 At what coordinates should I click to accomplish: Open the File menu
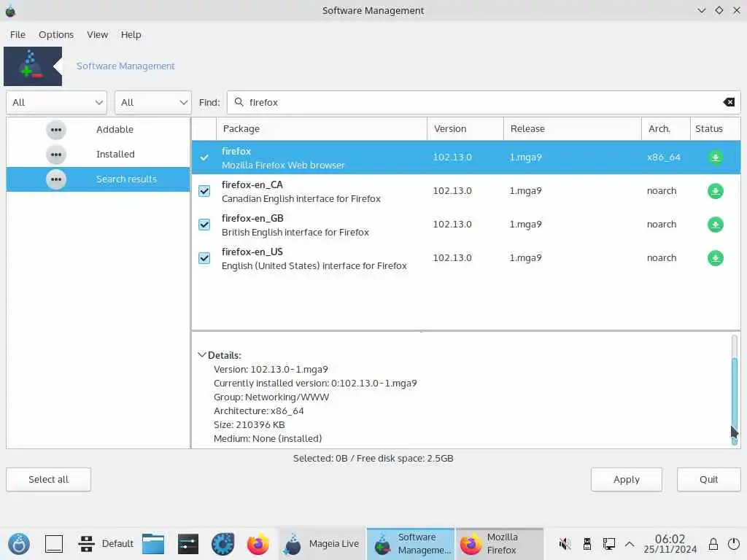click(18, 35)
